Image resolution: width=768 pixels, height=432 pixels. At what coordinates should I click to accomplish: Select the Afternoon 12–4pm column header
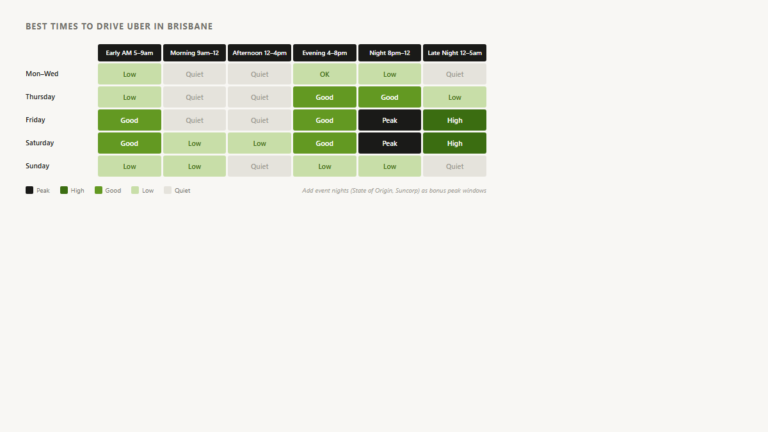point(260,53)
